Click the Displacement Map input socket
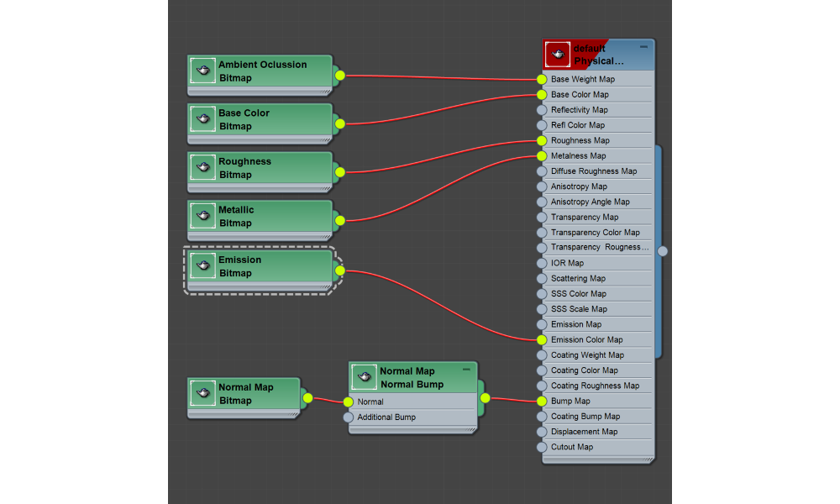 pos(542,432)
